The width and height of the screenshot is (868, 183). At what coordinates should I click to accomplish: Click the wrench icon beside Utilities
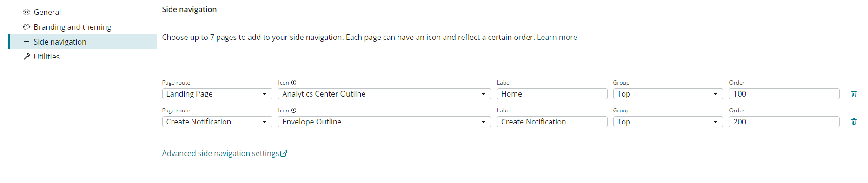tap(27, 57)
